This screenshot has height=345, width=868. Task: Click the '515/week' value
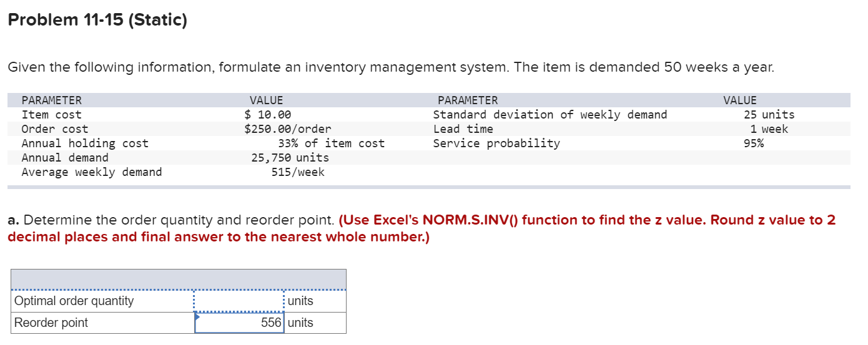(298, 172)
